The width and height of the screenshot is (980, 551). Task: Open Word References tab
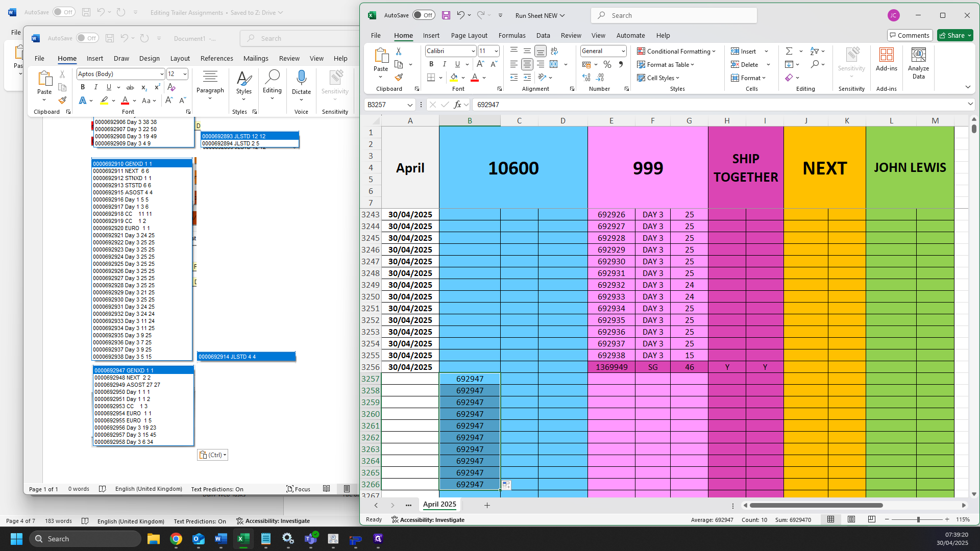pos(216,58)
